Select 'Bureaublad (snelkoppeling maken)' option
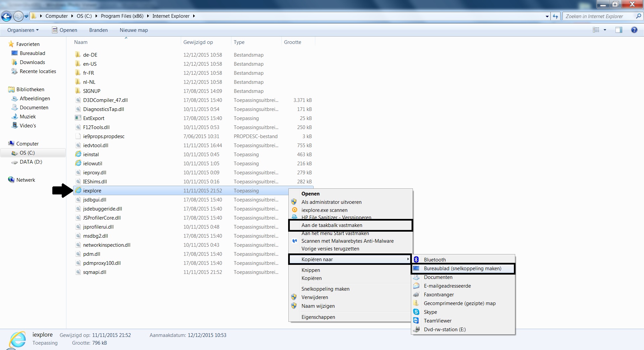The height and width of the screenshot is (350, 644). click(x=462, y=269)
